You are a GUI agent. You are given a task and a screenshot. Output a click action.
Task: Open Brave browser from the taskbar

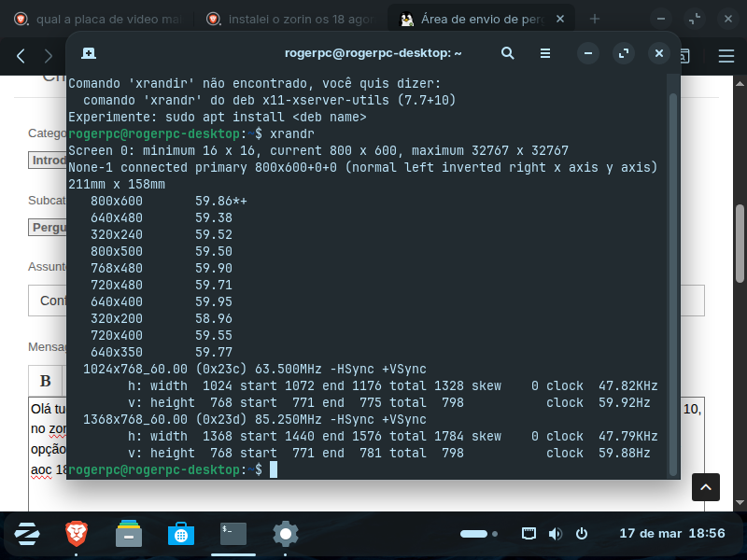76,534
